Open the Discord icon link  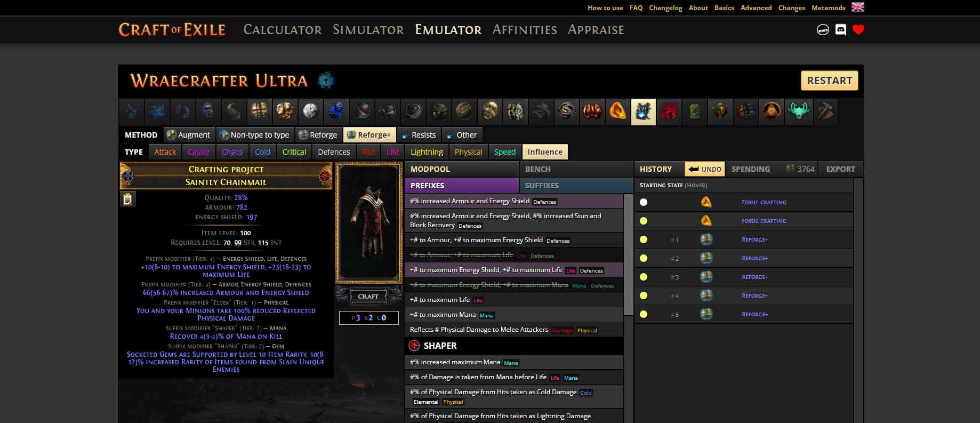(841, 30)
